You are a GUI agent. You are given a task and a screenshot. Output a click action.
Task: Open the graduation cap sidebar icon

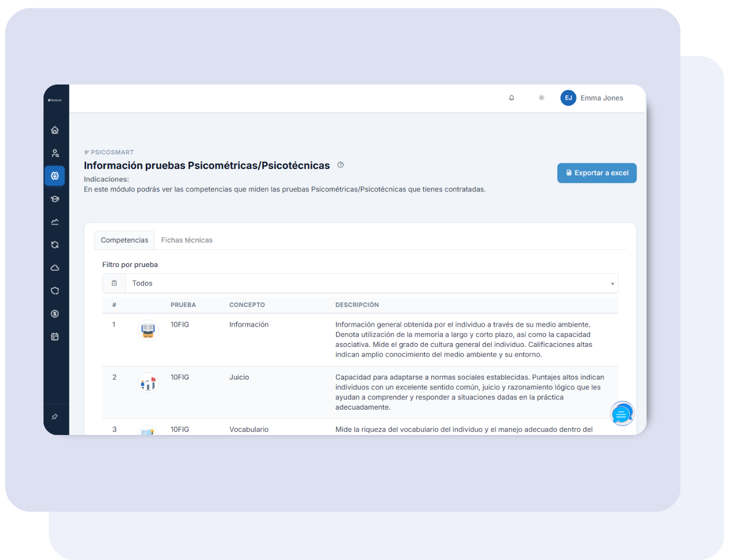pos(55,199)
